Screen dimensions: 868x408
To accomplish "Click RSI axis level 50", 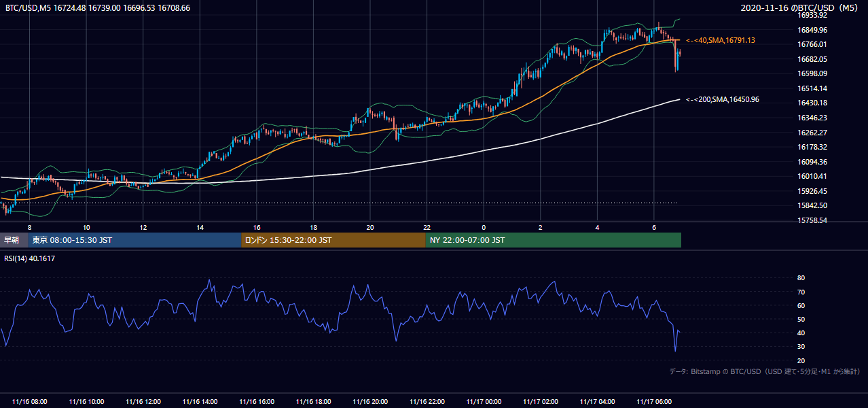I will click(801, 319).
